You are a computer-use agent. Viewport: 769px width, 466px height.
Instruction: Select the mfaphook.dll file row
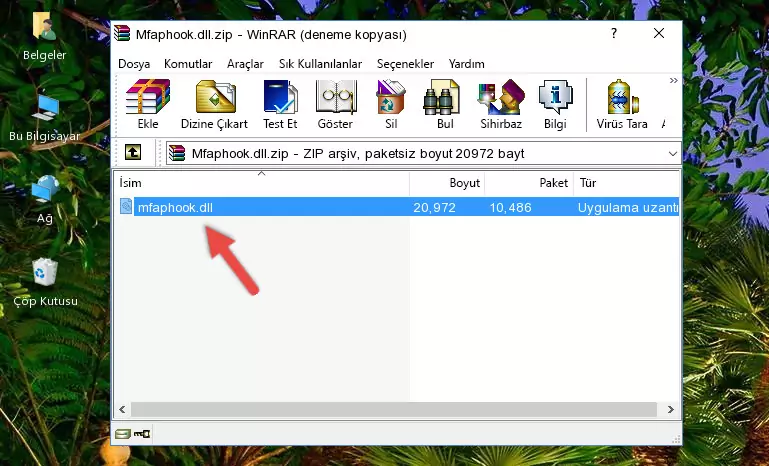(397, 207)
